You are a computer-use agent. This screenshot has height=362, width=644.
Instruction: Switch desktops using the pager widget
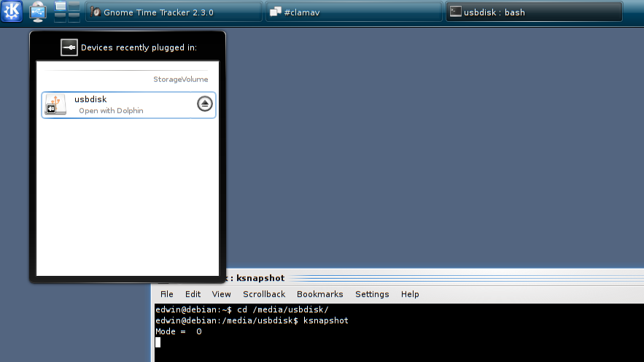tap(67, 12)
